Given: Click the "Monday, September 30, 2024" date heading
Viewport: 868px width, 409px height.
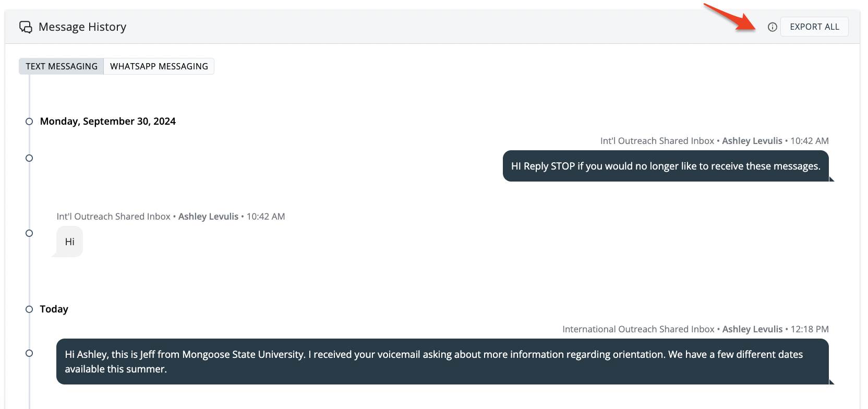Looking at the screenshot, I should (108, 122).
